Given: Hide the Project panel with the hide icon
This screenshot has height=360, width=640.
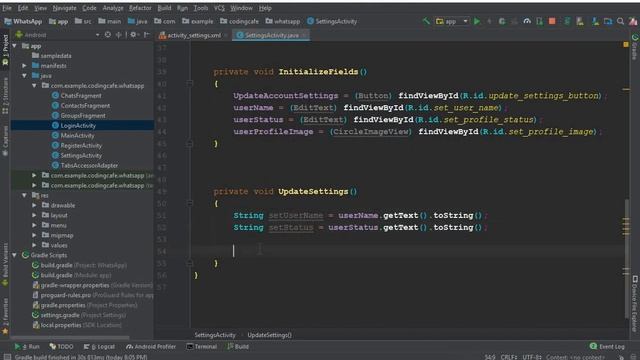Looking at the screenshot, I should 147,35.
